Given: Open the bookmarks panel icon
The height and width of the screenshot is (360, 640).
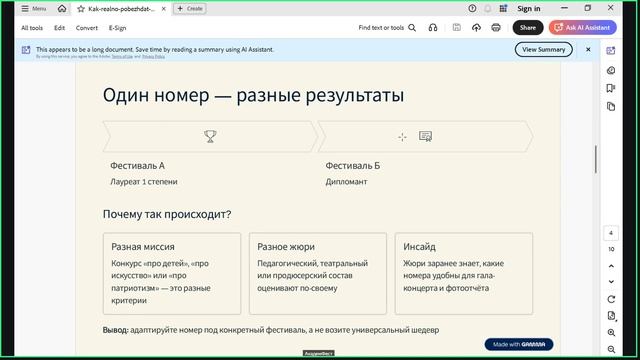Looking at the screenshot, I should pyautogui.click(x=611, y=88).
